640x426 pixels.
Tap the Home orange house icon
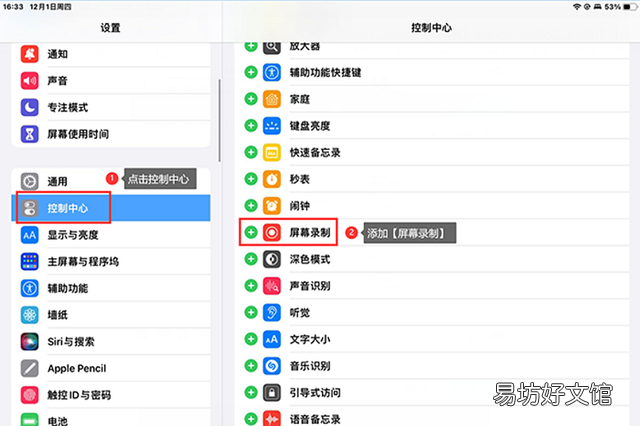(272, 99)
